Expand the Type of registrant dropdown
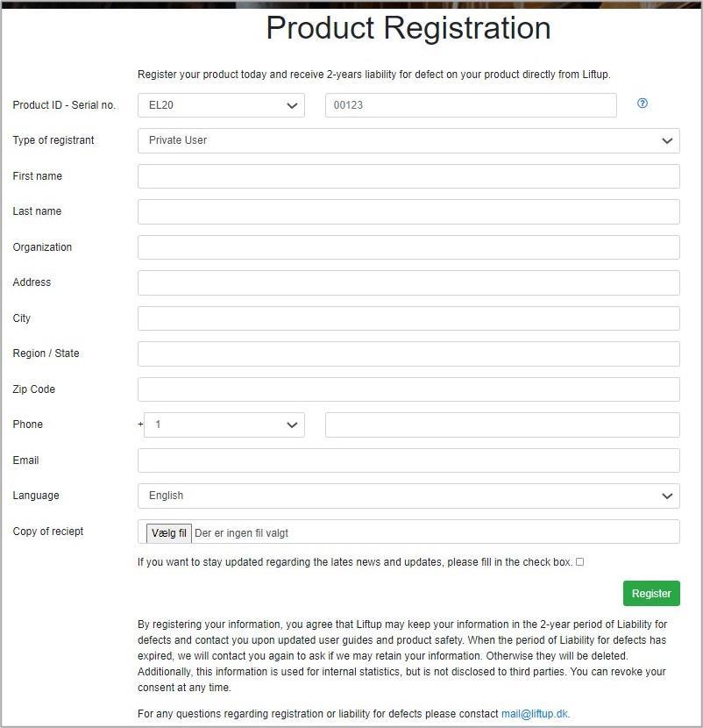This screenshot has height=728, width=703. coord(408,140)
